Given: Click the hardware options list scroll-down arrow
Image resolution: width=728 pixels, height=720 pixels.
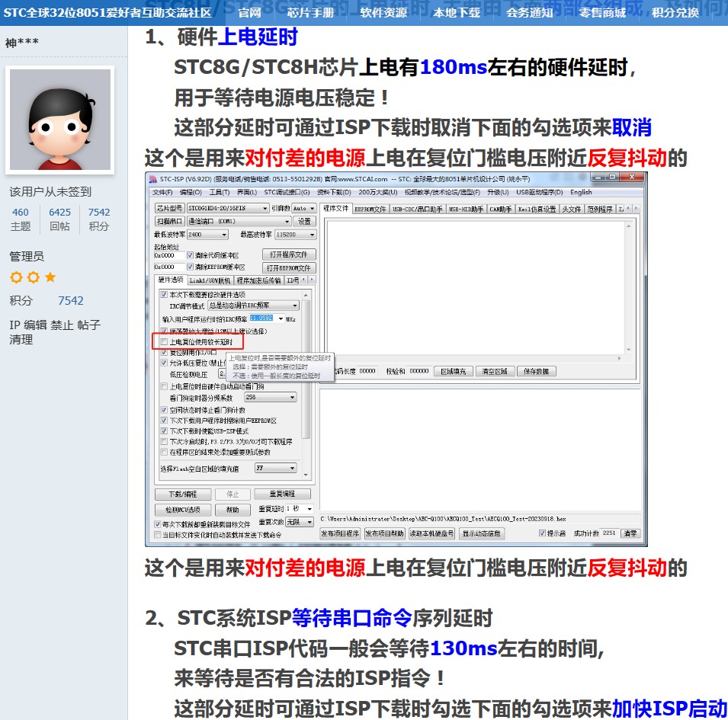Looking at the screenshot, I should [x=306, y=475].
